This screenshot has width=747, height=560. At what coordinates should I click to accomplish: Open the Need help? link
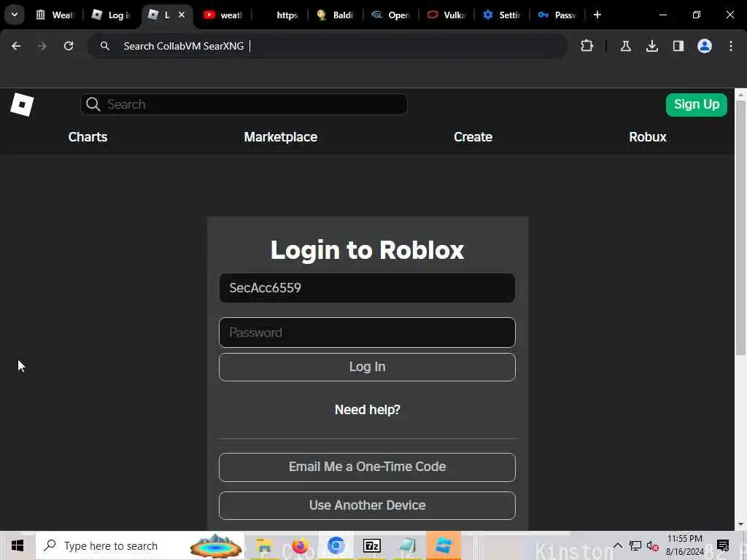368,410
